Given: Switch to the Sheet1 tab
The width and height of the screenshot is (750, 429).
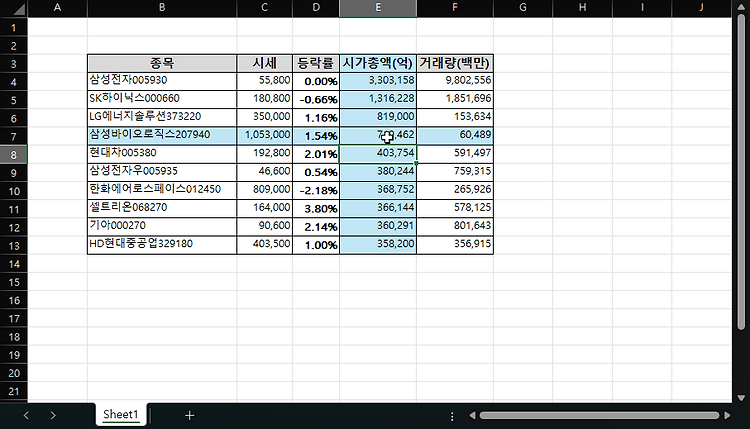Looking at the screenshot, I should pos(121,414).
